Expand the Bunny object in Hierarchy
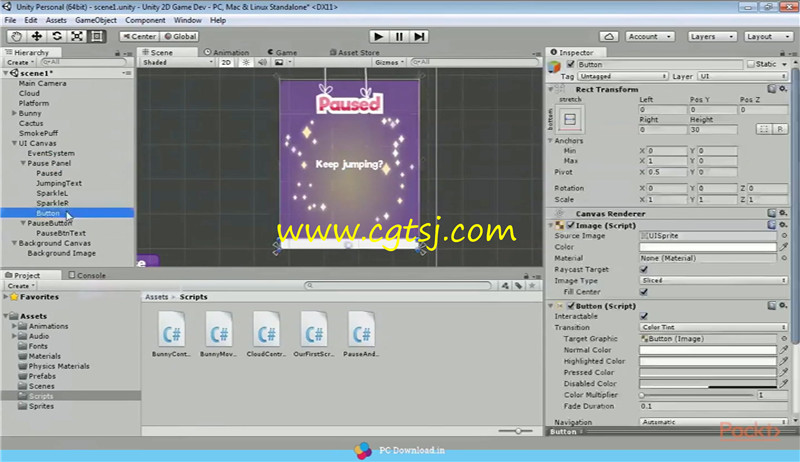 coord(15,113)
